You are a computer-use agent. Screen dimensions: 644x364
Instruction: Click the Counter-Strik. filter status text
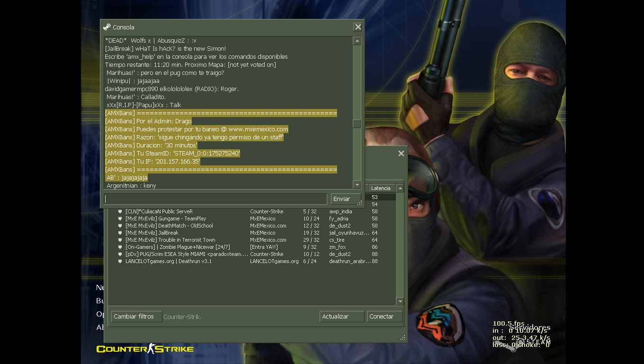182,317
